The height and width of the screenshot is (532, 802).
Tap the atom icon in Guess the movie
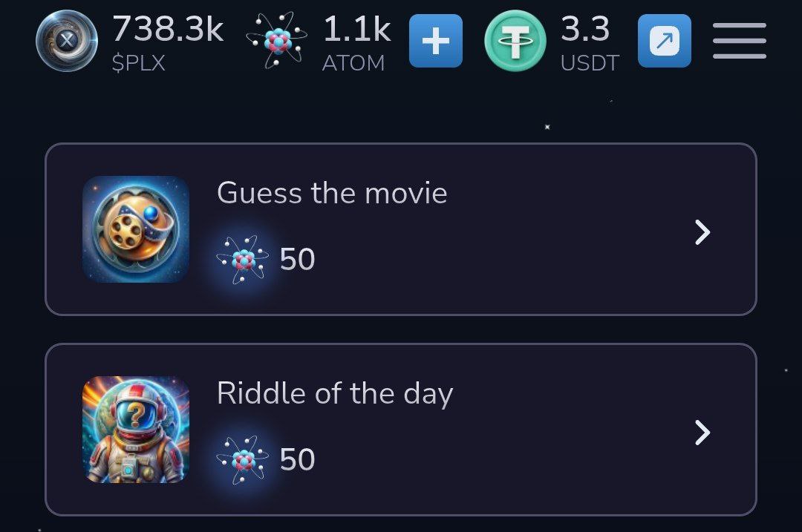click(243, 260)
